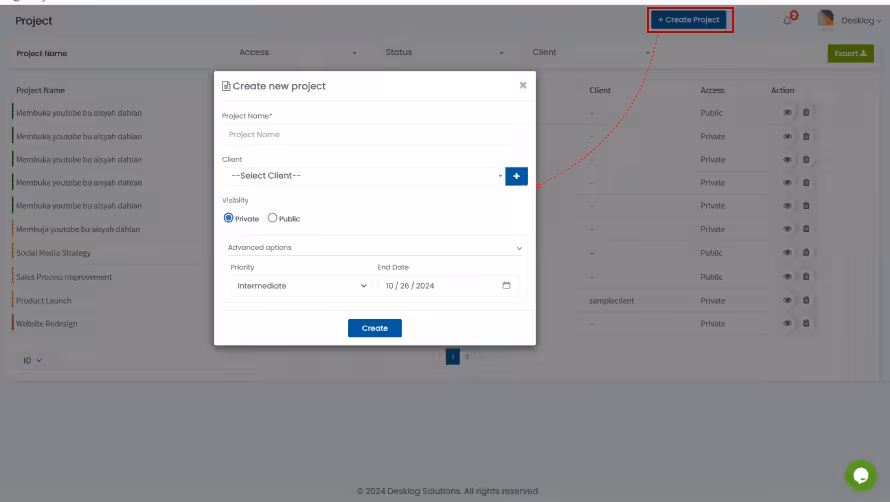890x502 pixels.
Task: Select the Public visibility radio button
Action: click(272, 218)
